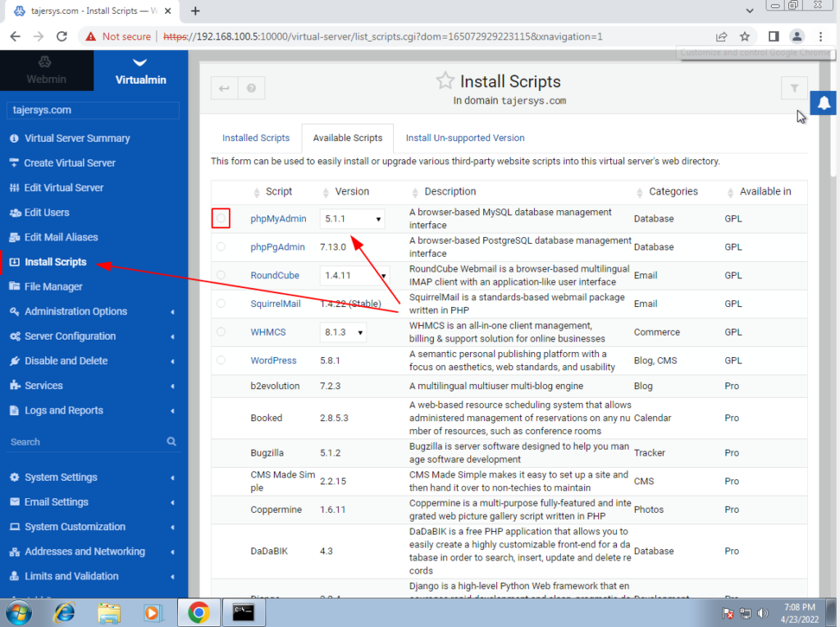This screenshot has width=840, height=627.
Task: Open the Command Prompt taskbar icon
Action: click(243, 612)
